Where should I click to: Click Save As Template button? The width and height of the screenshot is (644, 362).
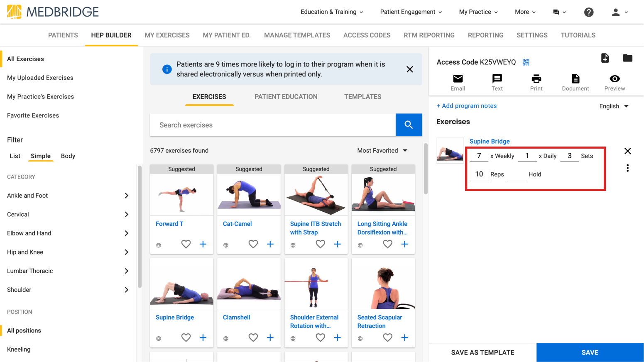483,352
